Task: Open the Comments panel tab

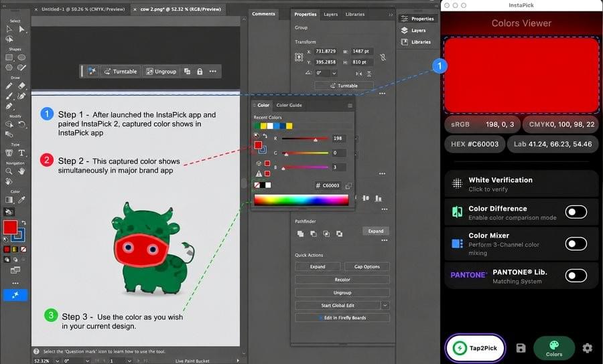Action: point(263,14)
